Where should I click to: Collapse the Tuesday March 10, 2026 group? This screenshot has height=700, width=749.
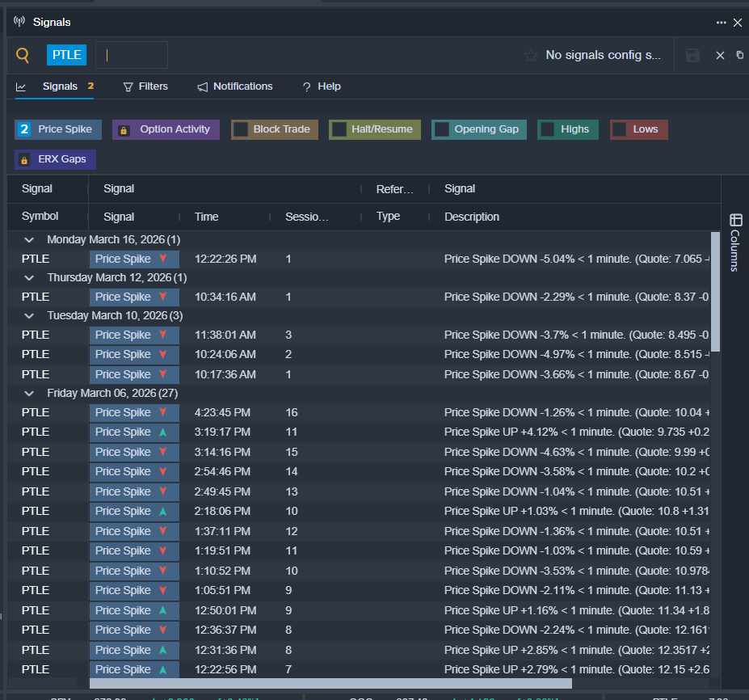30,315
